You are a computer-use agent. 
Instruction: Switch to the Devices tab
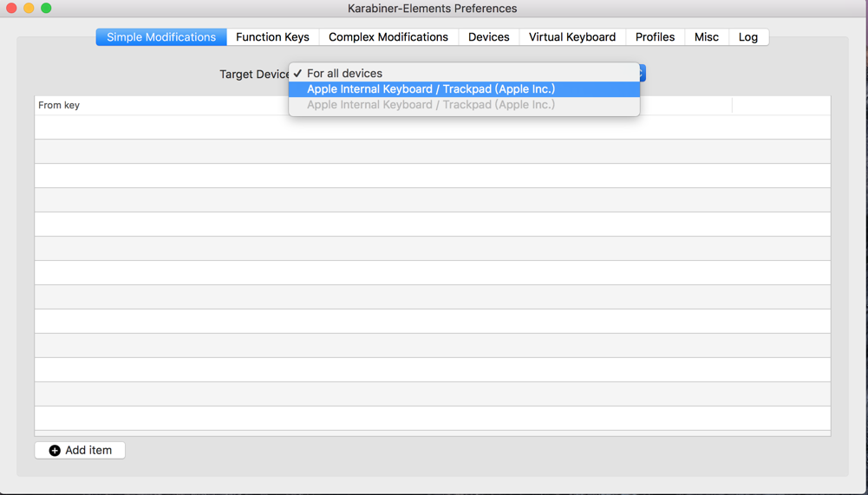click(x=488, y=37)
